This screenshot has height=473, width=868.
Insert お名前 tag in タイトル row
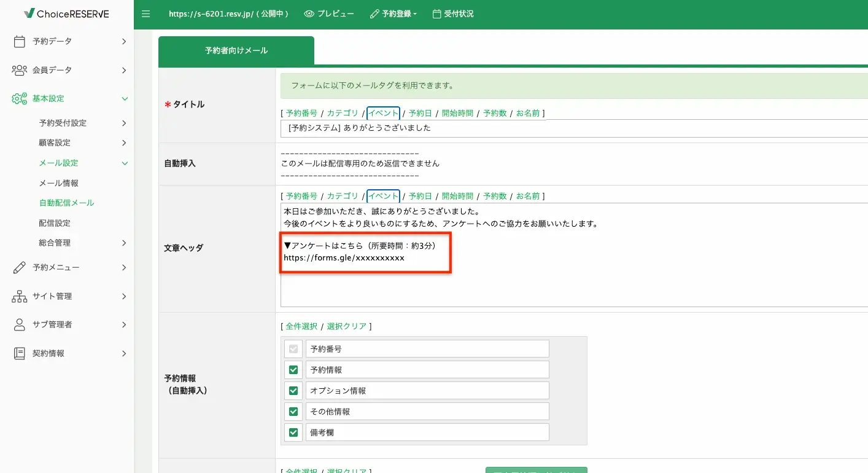pos(528,113)
